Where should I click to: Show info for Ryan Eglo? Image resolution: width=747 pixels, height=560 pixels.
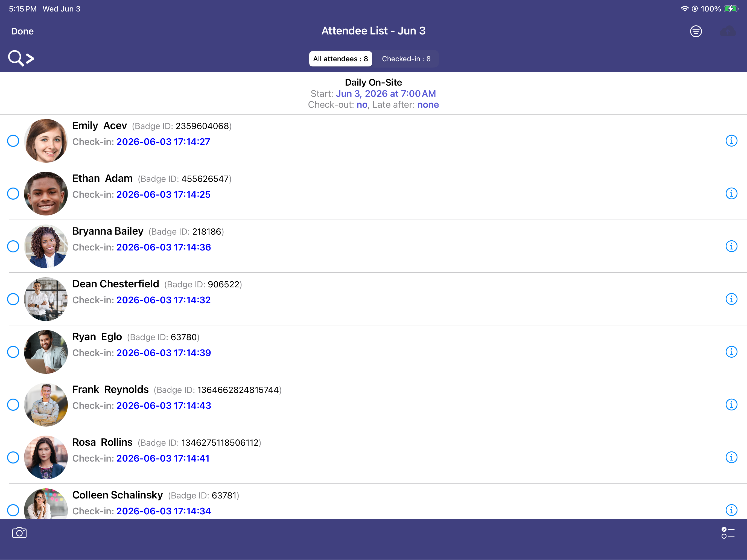coord(731,352)
